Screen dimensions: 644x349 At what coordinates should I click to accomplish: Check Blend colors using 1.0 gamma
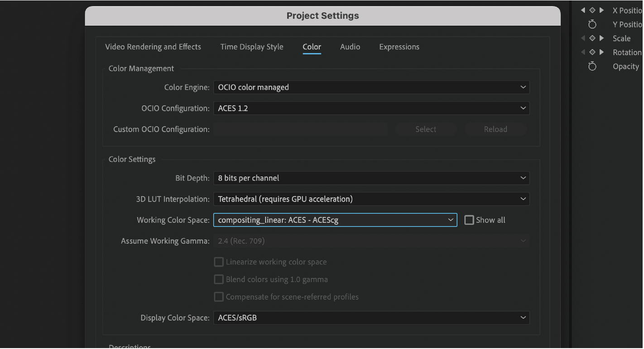[219, 279]
